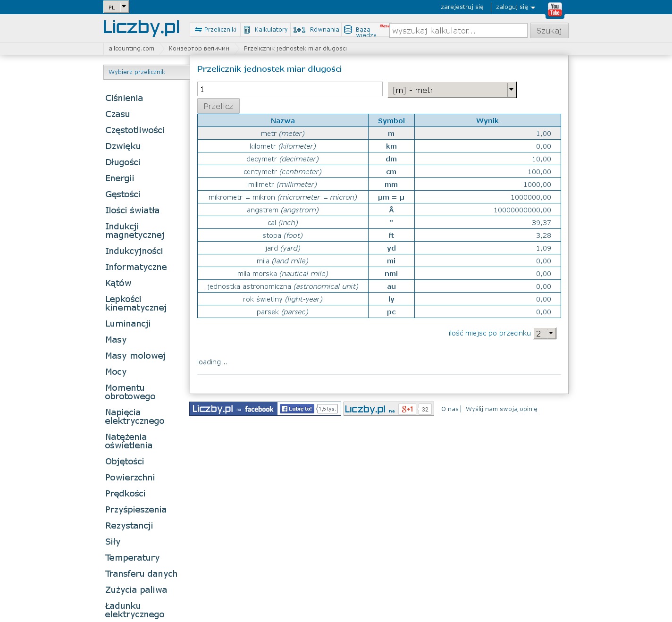Viewport: 672px width, 622px height.
Task: Change decimal places count dropdown
Action: click(545, 334)
